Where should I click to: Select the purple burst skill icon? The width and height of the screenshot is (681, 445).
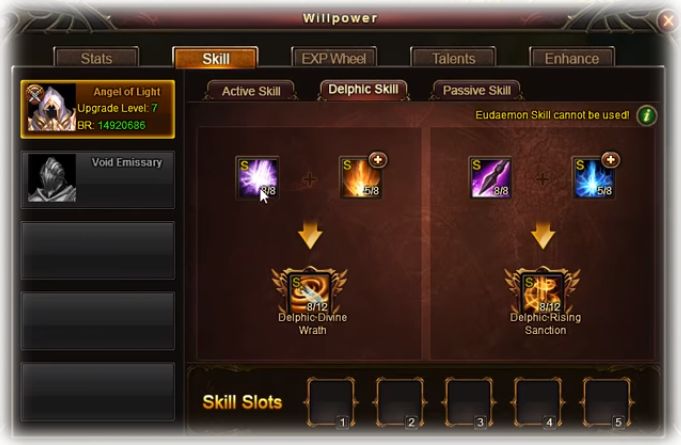(257, 178)
